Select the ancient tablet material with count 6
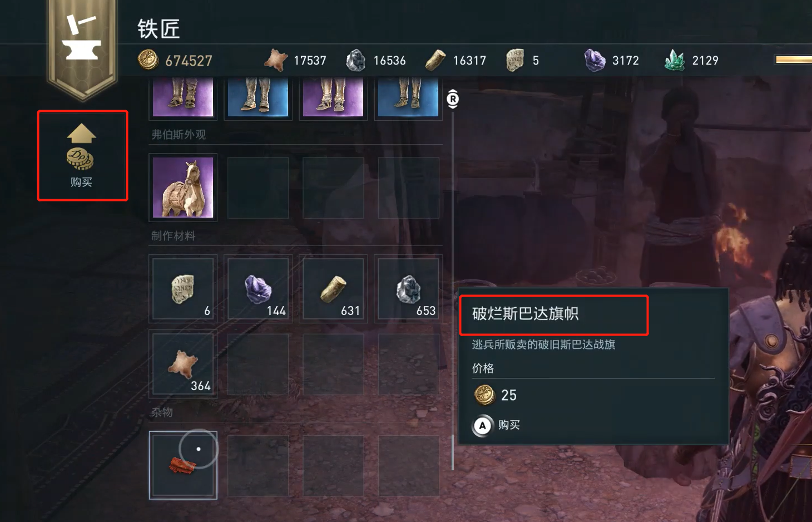The height and width of the screenshot is (522, 812). click(183, 289)
